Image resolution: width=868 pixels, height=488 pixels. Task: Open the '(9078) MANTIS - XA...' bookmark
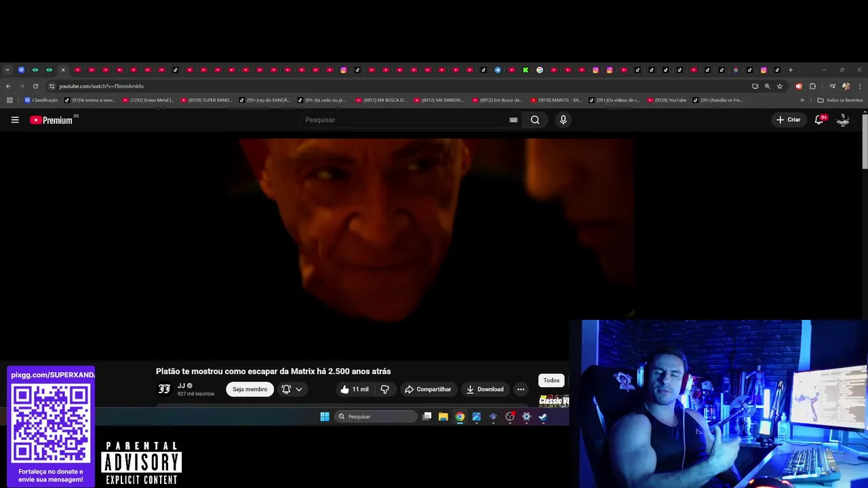(x=557, y=100)
